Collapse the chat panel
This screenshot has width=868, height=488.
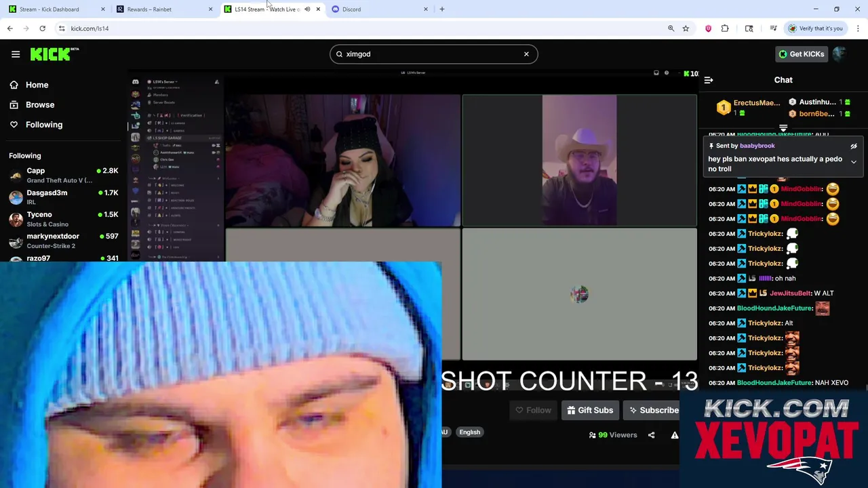click(709, 80)
